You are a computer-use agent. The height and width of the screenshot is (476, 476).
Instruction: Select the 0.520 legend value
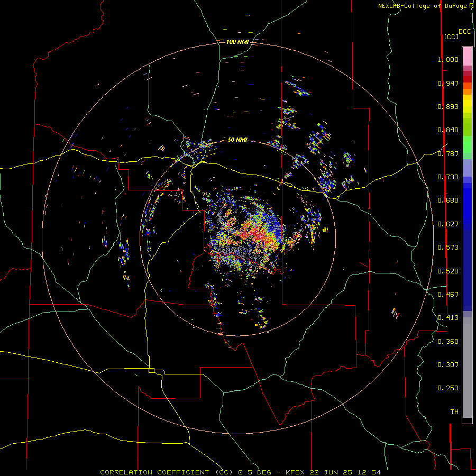point(448,271)
